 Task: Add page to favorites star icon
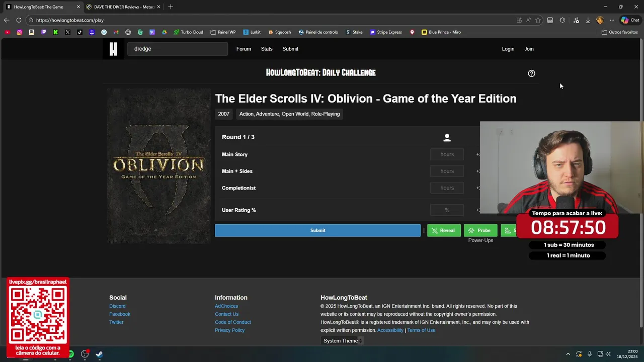click(x=538, y=20)
